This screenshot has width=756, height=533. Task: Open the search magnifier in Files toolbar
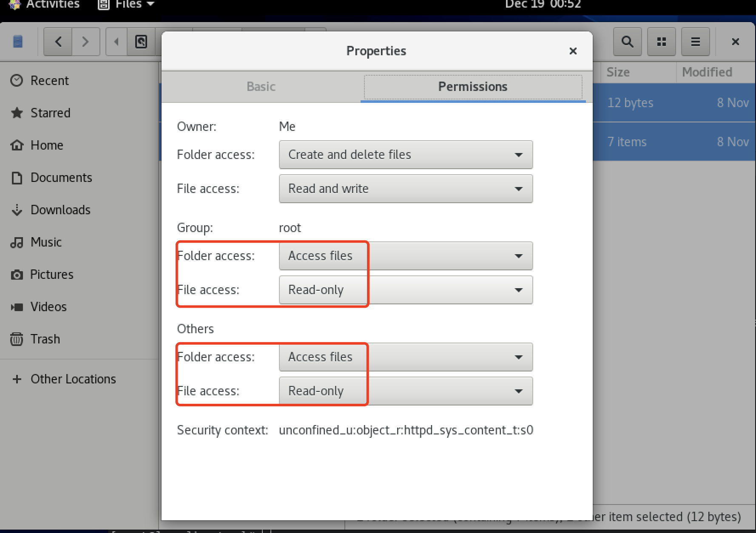click(627, 42)
